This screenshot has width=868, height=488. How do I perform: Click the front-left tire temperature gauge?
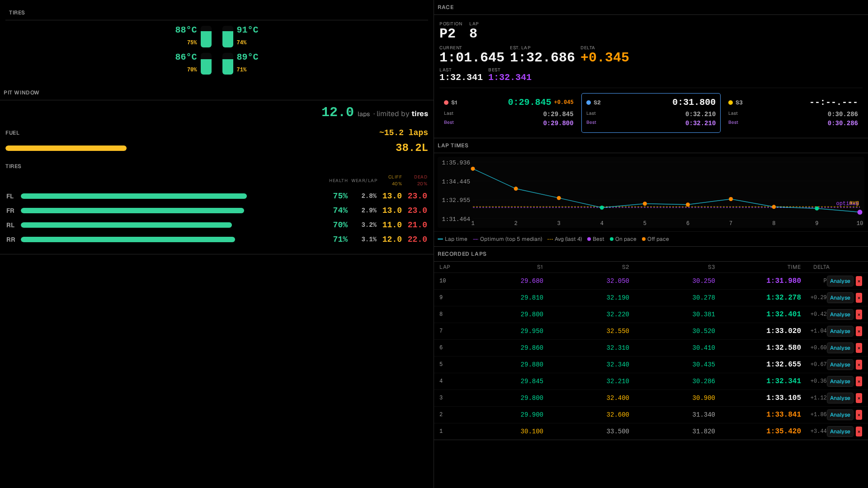click(206, 37)
